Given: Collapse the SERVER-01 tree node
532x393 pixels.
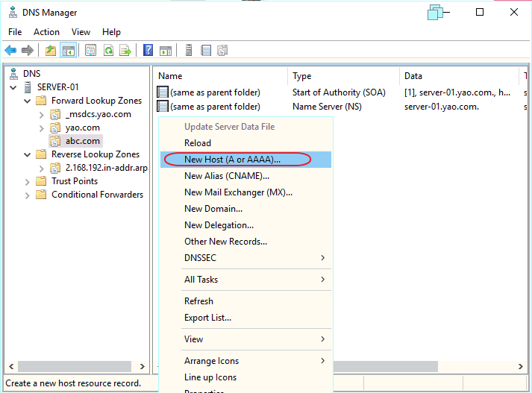Looking at the screenshot, I should (13, 87).
